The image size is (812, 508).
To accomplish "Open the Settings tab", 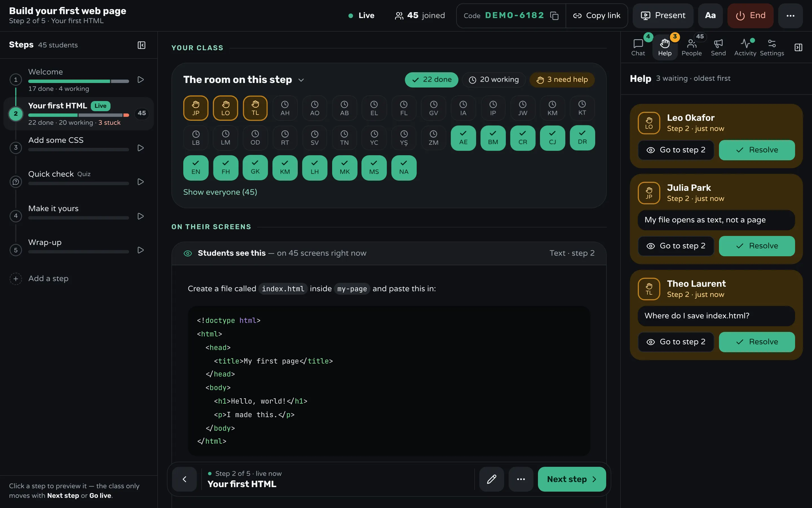I will [772, 47].
